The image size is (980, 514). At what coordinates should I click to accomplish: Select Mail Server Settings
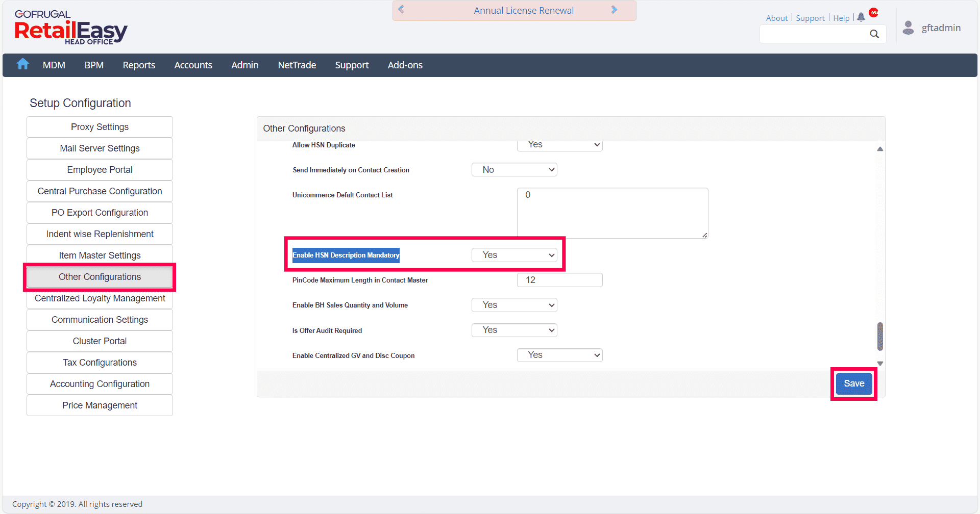coord(100,148)
